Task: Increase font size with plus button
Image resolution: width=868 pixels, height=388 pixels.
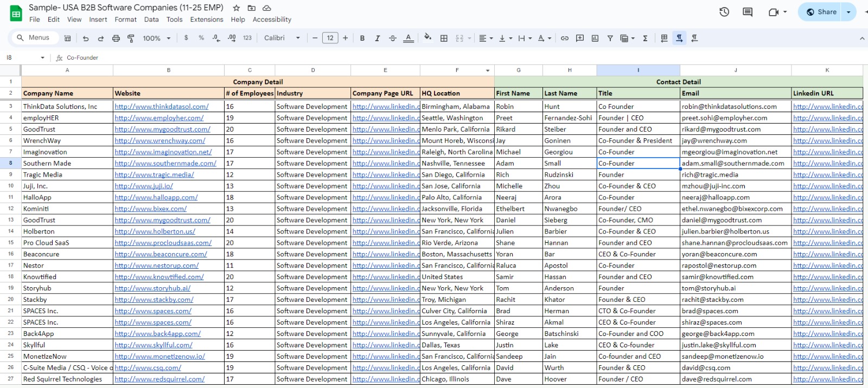Action: point(345,38)
